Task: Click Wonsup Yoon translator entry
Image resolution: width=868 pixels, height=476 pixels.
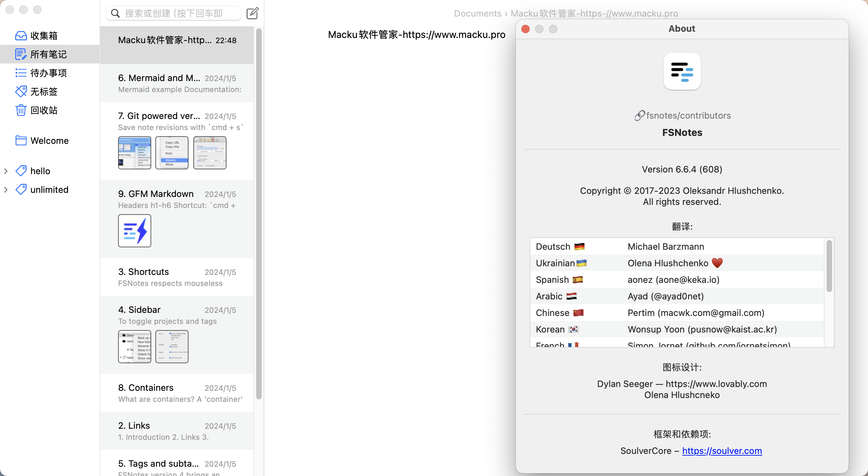Action: pos(702,329)
